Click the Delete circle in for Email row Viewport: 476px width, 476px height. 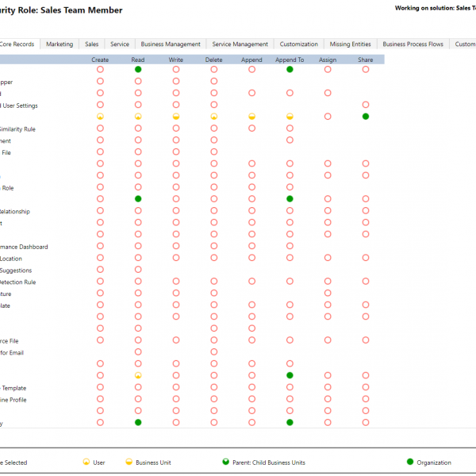(214, 351)
